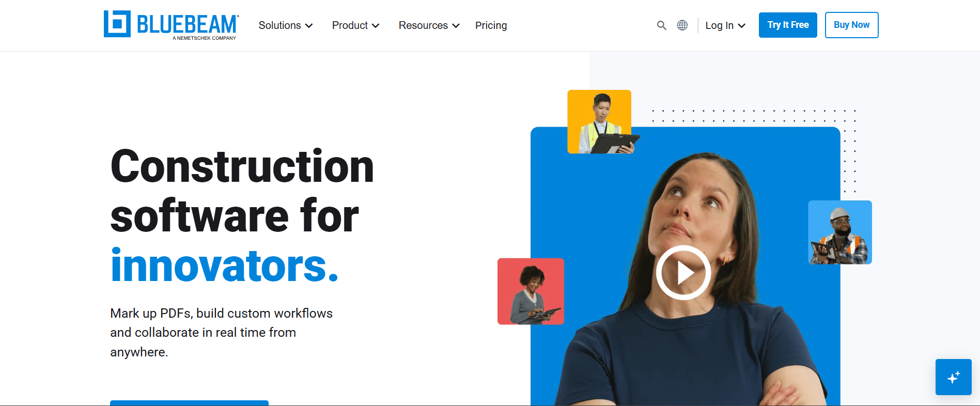Open the search magnifier icon
The image size is (980, 406).
click(661, 25)
